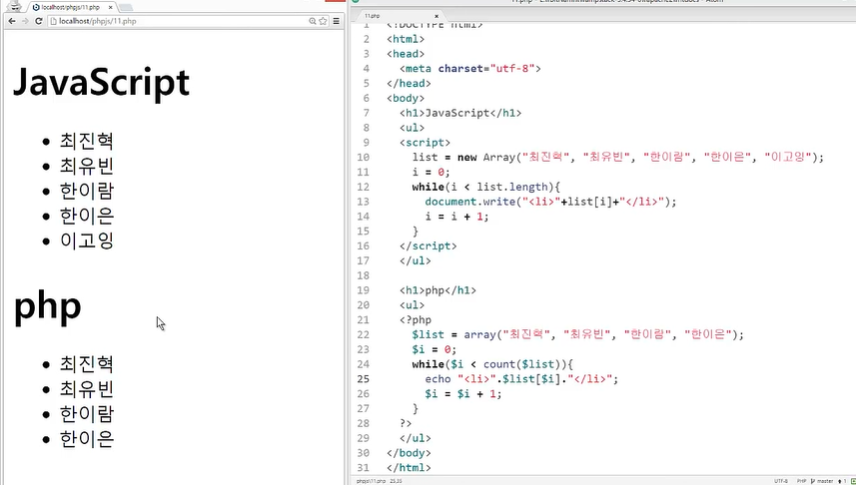Click the master git branch indicator
This screenshot has height=485, width=856.
tap(822, 481)
